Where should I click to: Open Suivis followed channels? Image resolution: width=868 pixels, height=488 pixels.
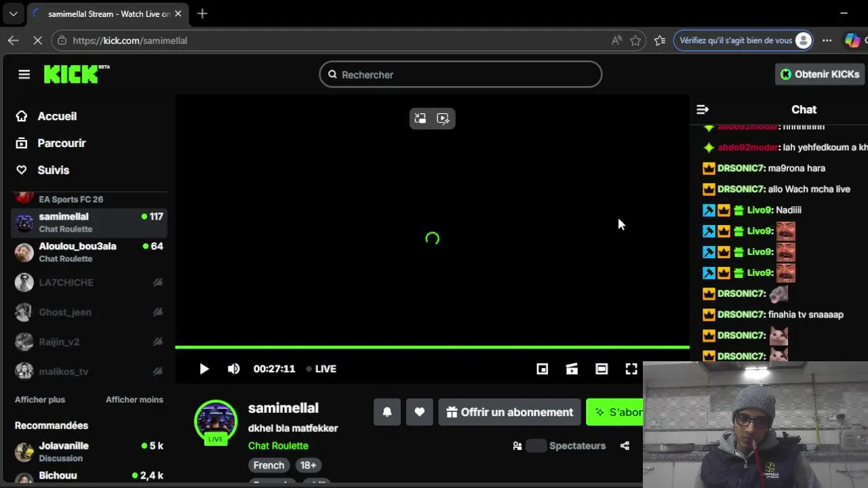43,170
